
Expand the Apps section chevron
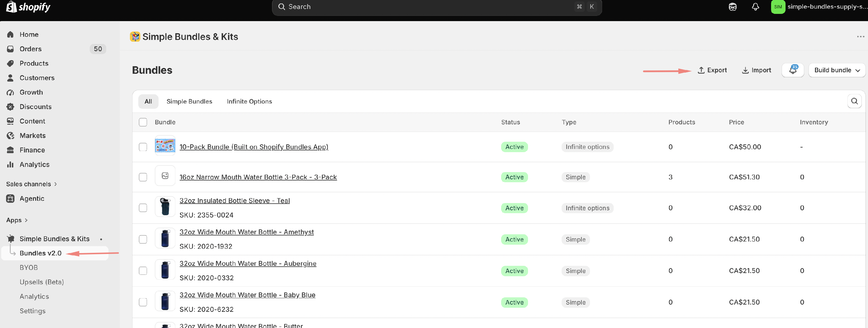pyautogui.click(x=26, y=220)
